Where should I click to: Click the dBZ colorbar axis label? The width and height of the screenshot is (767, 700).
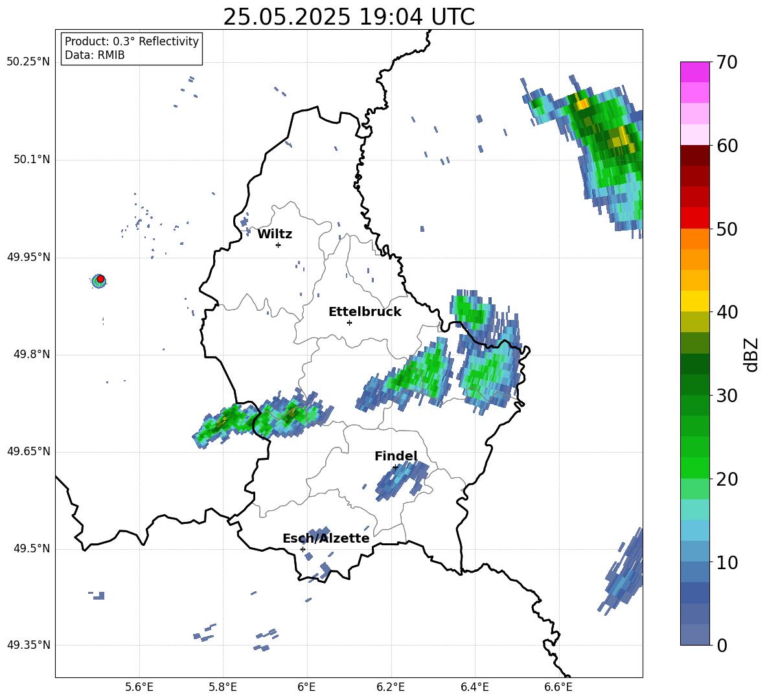tap(750, 354)
